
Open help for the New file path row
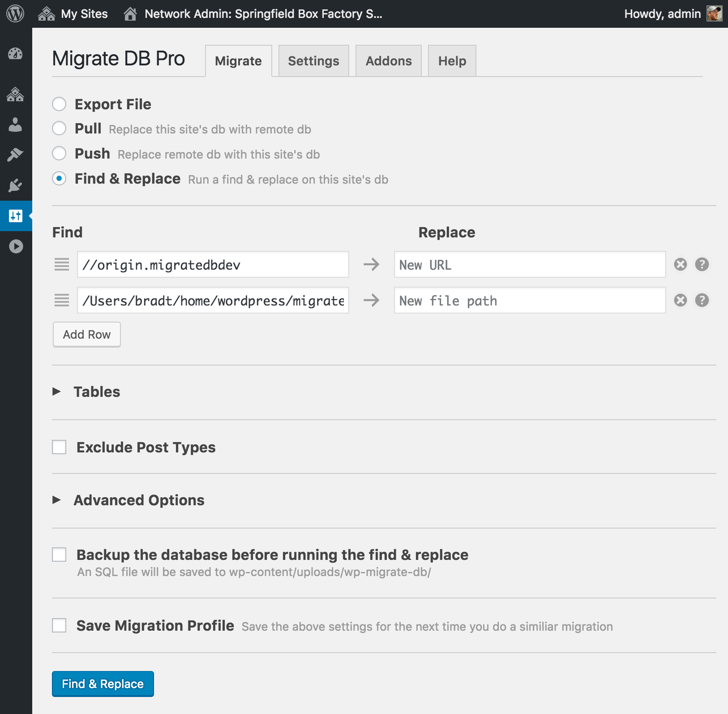click(702, 300)
